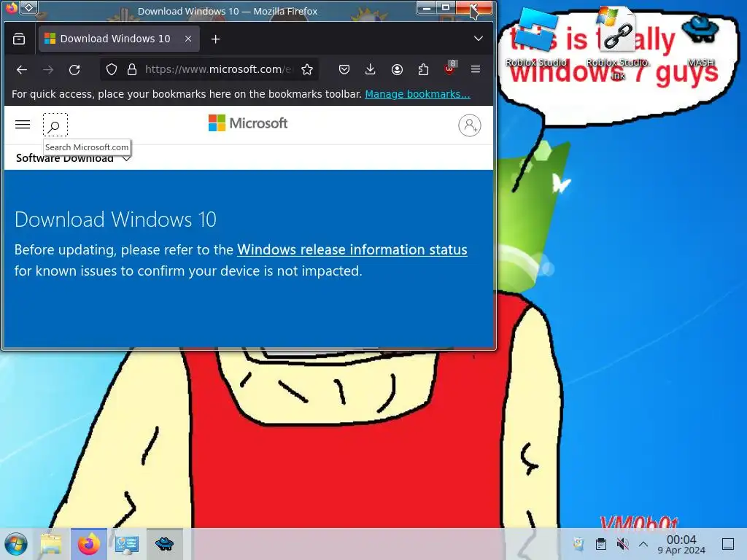Image resolution: width=747 pixels, height=560 pixels.
Task: Reload the current Microsoft page
Action: click(74, 69)
